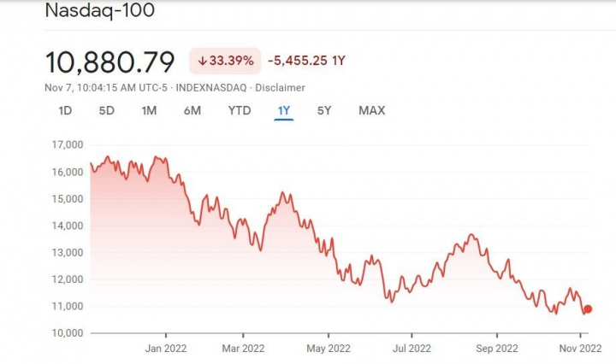Open the Disclaimer link

(280, 87)
